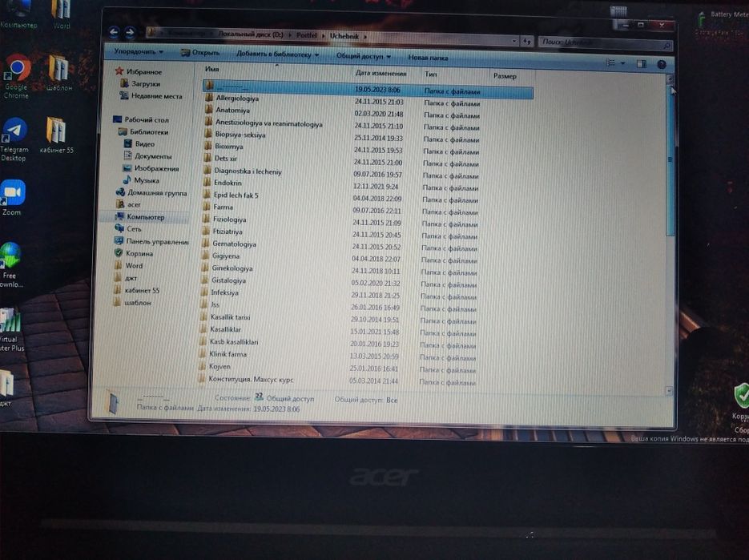
Task: Open the шаблон folder on desktop
Action: click(59, 73)
